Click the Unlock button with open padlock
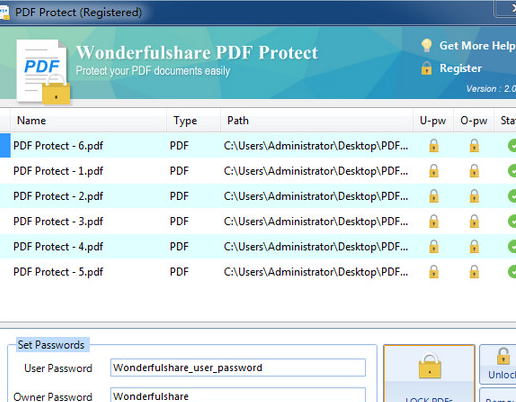Screen dimensions: 516x402 pyautogui.click(x=498, y=364)
